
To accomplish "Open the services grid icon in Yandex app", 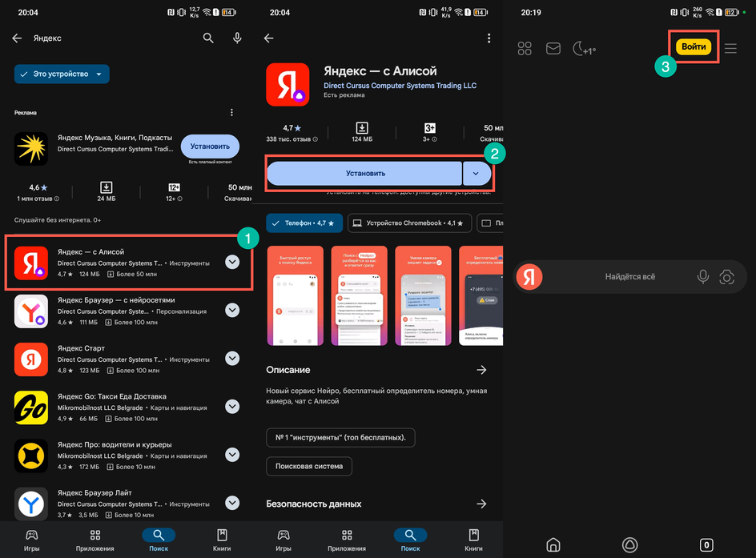I will click(x=525, y=48).
